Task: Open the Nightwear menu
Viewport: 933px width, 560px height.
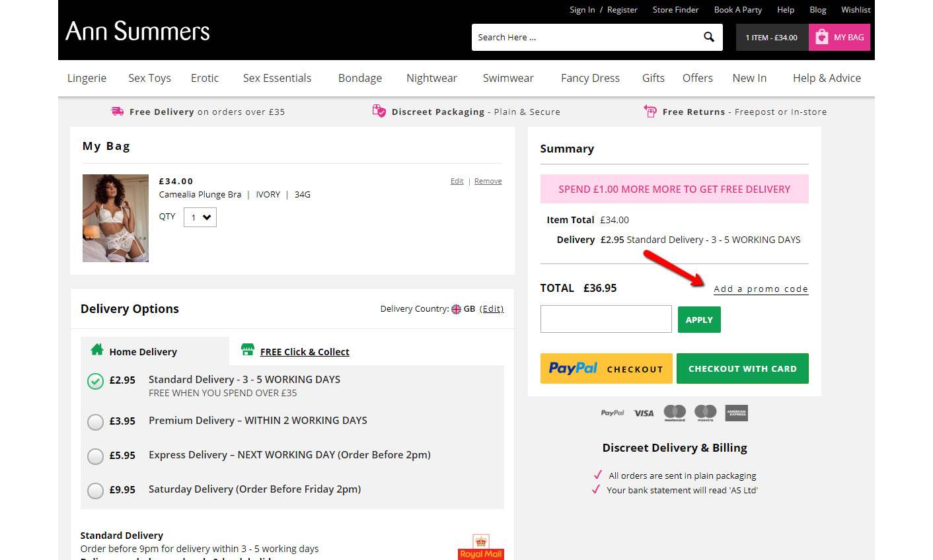Action: (x=431, y=78)
